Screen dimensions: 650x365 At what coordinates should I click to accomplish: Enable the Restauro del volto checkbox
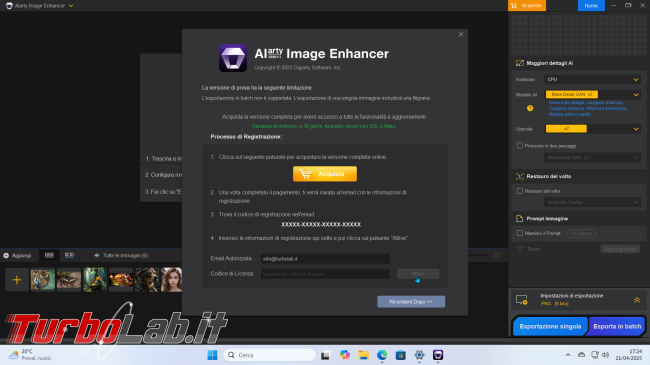point(520,191)
